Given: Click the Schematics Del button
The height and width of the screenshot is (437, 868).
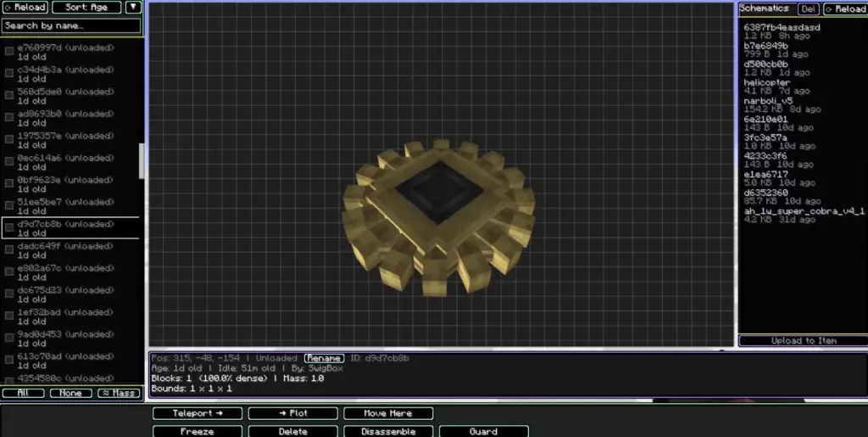Looking at the screenshot, I should [809, 8].
